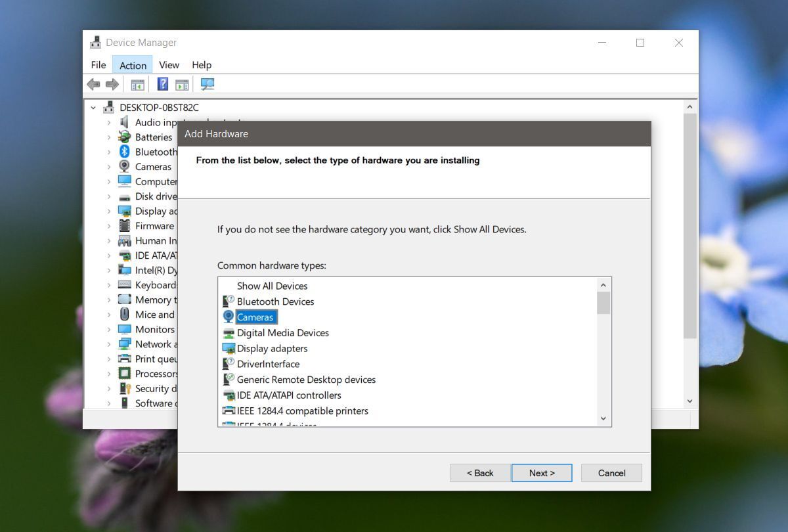Select the Bluetooth category icon in Device Manager
Viewport: 788px width, 532px height.
point(123,152)
